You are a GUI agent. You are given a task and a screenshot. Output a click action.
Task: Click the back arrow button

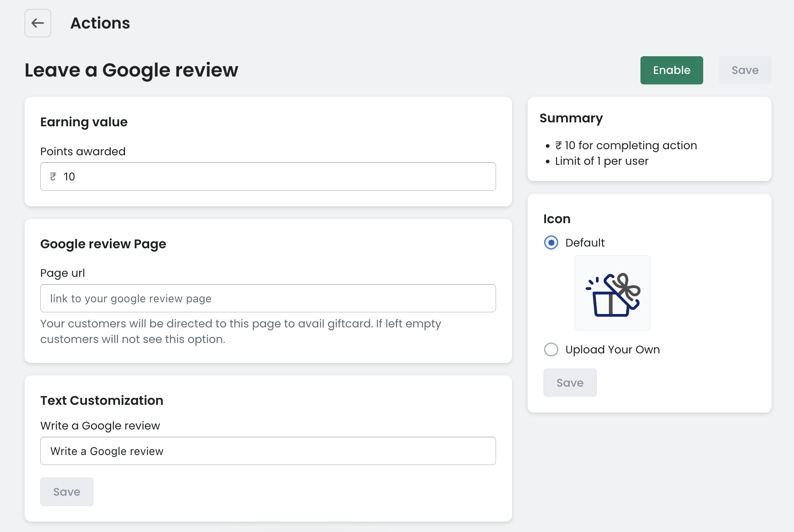click(x=38, y=23)
